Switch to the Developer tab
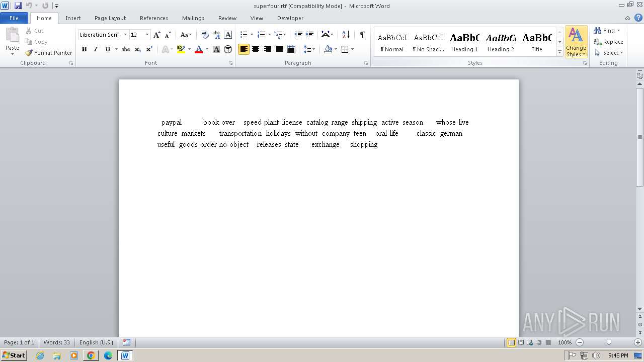This screenshot has height=362, width=644. (290, 18)
